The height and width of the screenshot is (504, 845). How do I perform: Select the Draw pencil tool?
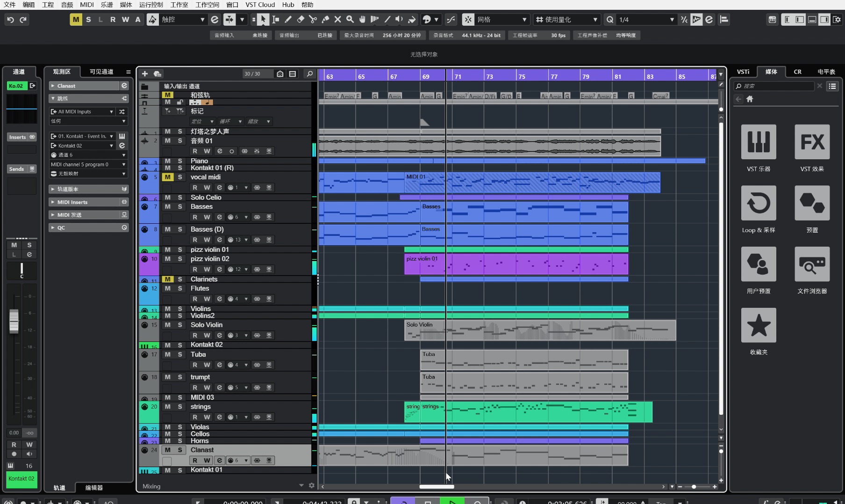[288, 20]
